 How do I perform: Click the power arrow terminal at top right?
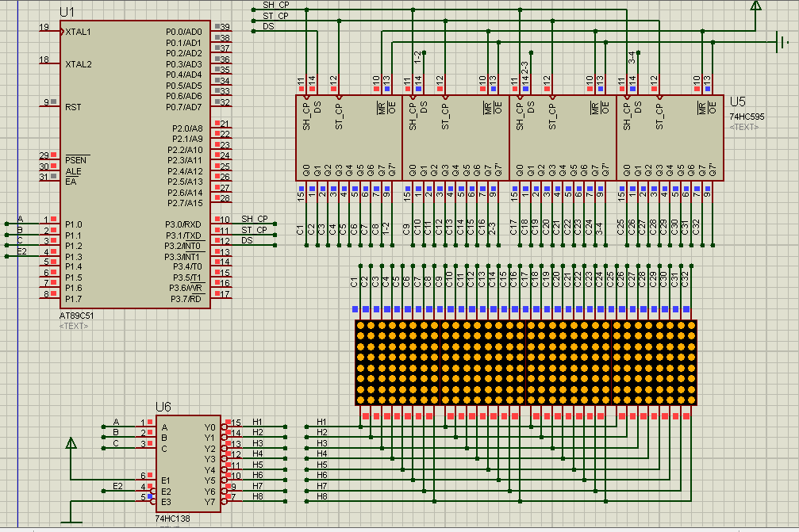[755, 7]
